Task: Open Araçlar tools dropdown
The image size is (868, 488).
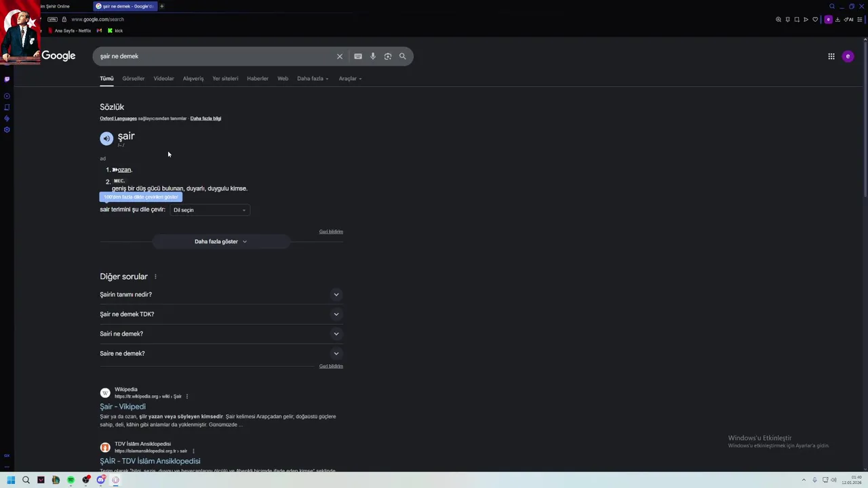Action: coord(350,79)
